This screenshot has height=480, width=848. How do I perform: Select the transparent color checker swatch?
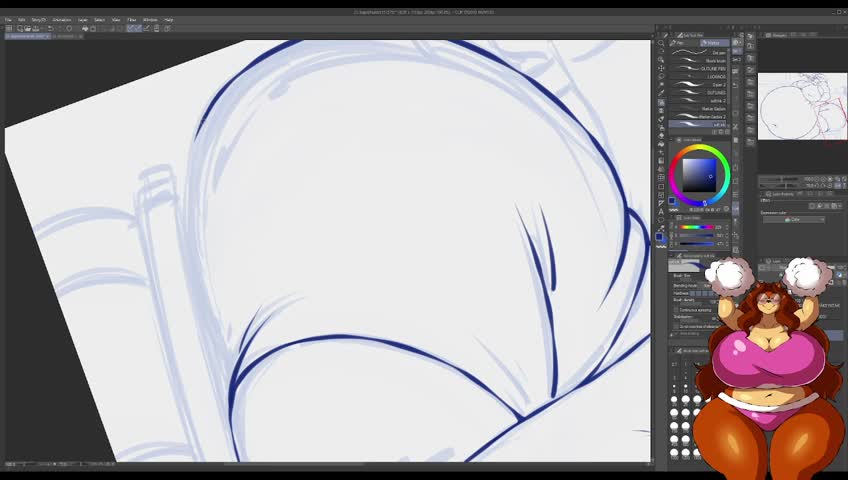pyautogui.click(x=661, y=246)
